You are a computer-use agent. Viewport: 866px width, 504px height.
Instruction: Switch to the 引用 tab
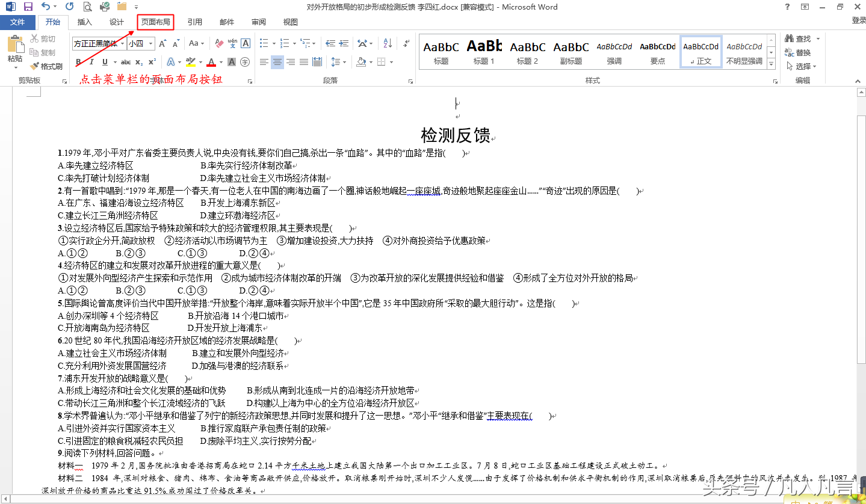pyautogui.click(x=194, y=22)
